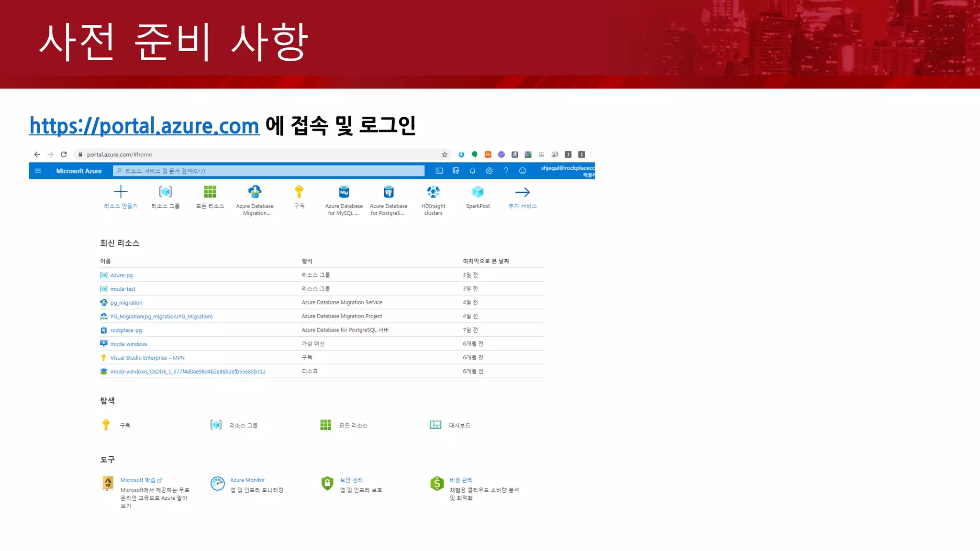Image resolution: width=980 pixels, height=551 pixels.
Task: Sort by the name column header
Action: click(x=105, y=261)
